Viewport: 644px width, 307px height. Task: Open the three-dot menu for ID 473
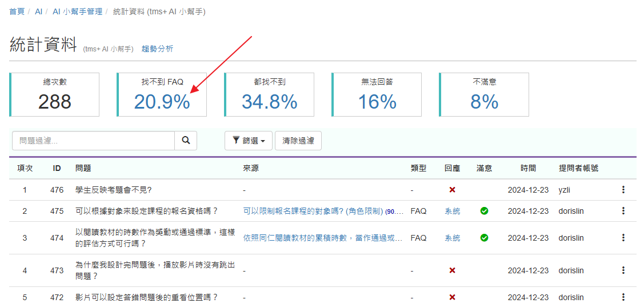[623, 270]
